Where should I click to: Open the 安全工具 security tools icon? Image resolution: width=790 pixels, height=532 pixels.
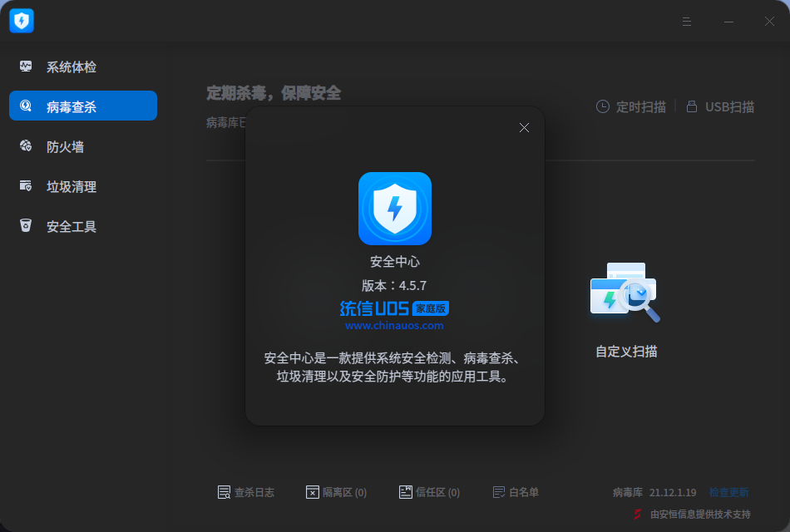27,225
